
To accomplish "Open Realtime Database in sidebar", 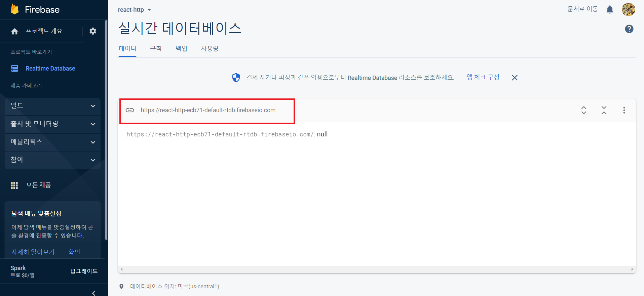I will (50, 69).
